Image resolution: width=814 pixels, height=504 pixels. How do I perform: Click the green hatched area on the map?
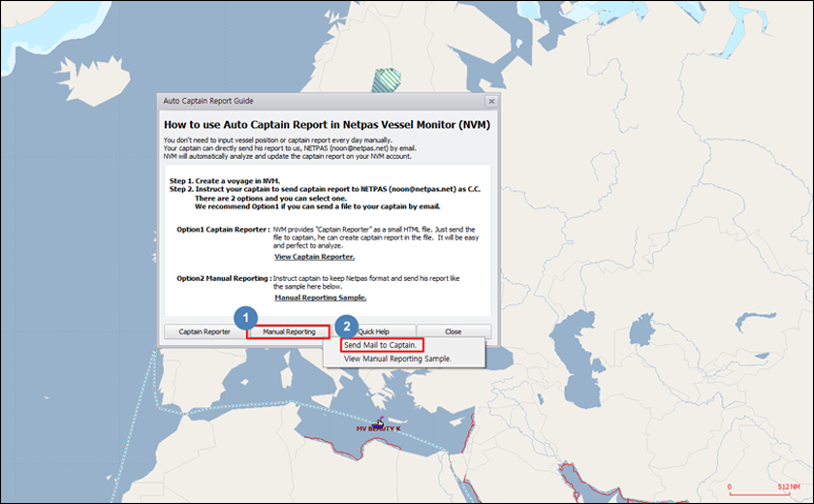click(x=387, y=79)
